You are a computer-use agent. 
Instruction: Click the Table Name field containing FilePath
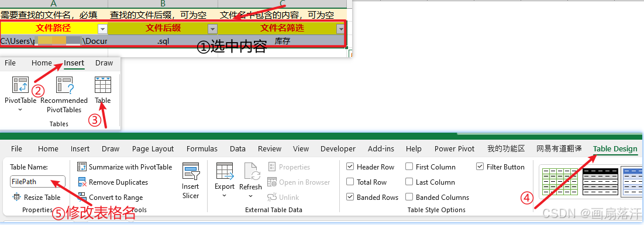(x=37, y=182)
